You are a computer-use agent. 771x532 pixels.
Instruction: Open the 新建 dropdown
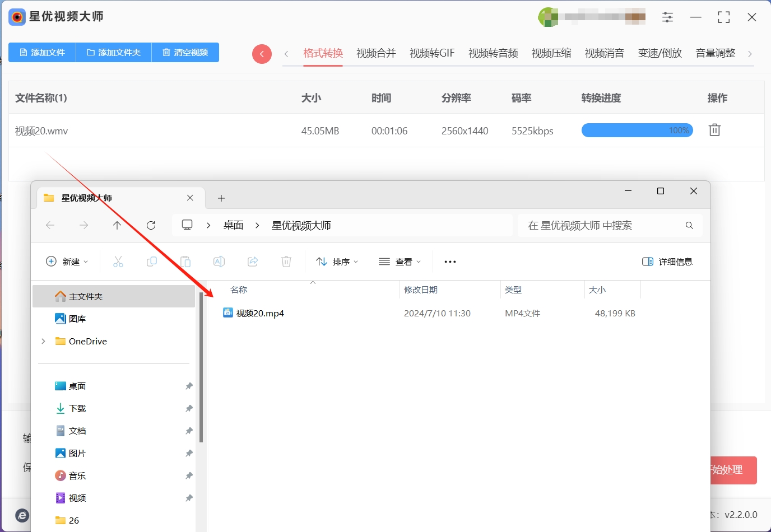click(67, 262)
